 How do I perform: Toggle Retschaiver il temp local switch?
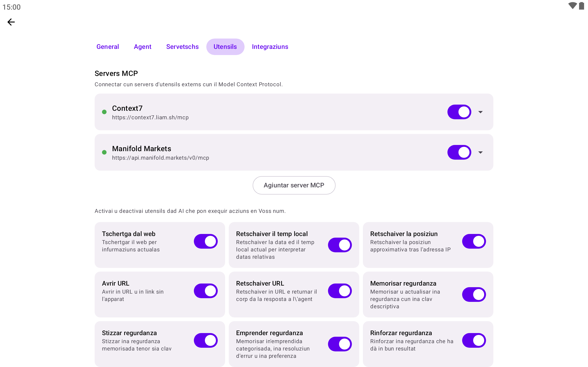340,245
